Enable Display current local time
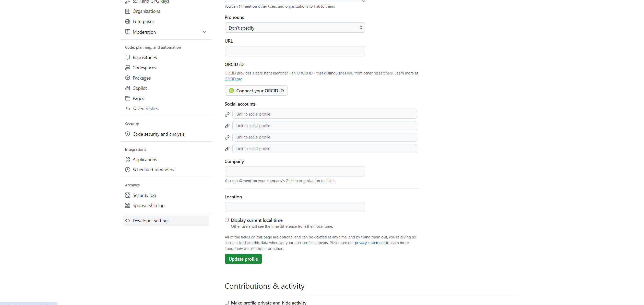The width and height of the screenshot is (644, 305). pyautogui.click(x=226, y=220)
